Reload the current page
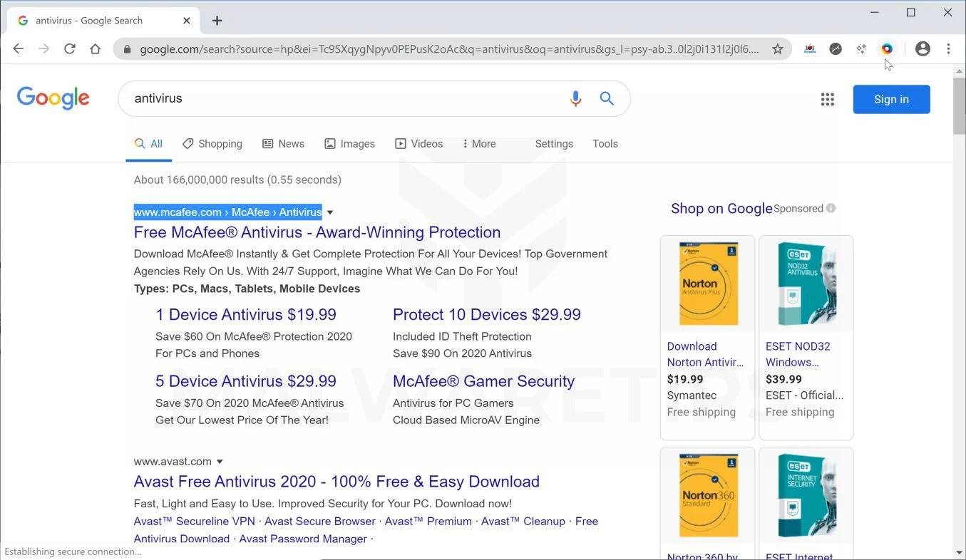The width and height of the screenshot is (966, 560). coord(70,48)
